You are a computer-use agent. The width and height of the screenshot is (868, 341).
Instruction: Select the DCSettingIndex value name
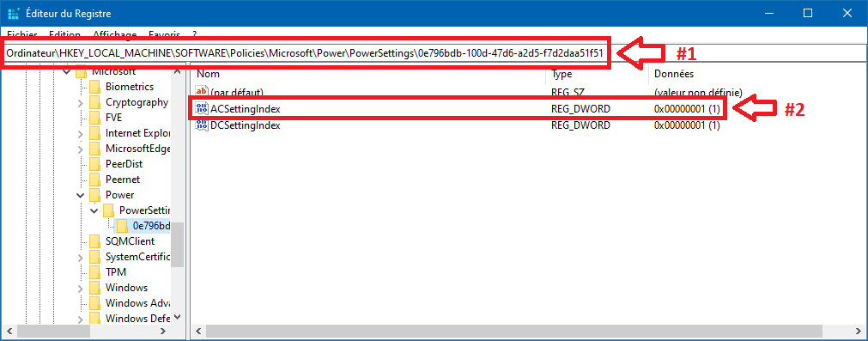246,125
